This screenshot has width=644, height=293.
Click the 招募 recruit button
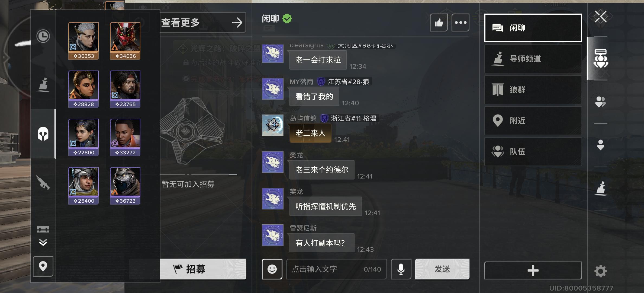click(x=202, y=269)
